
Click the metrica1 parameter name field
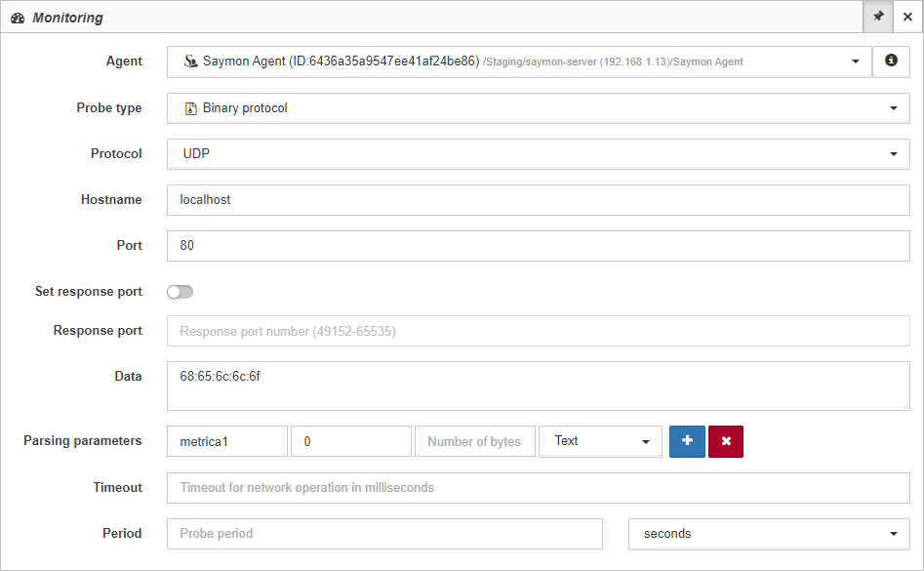click(227, 441)
